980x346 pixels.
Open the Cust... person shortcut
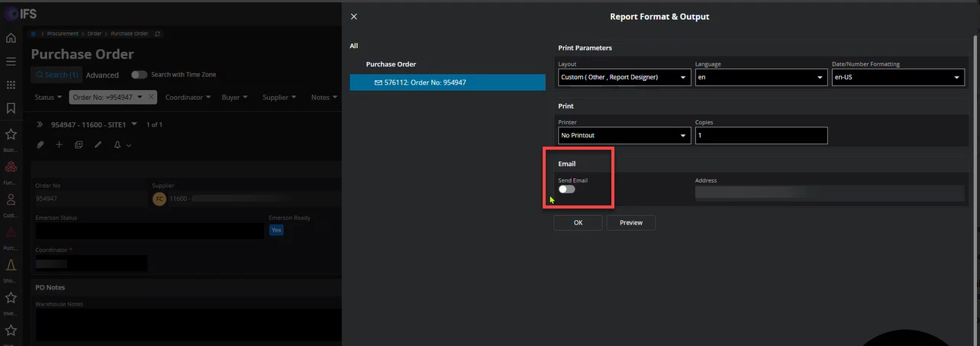click(x=11, y=200)
